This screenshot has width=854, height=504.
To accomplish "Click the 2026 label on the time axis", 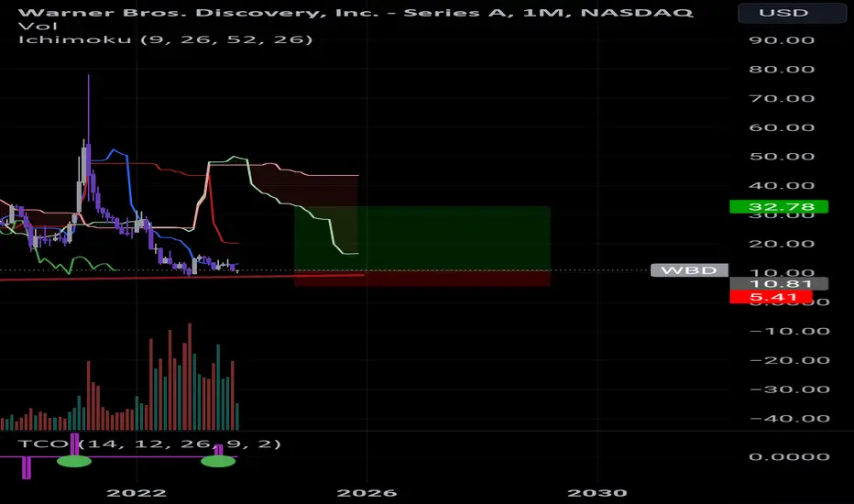I will point(367,493).
